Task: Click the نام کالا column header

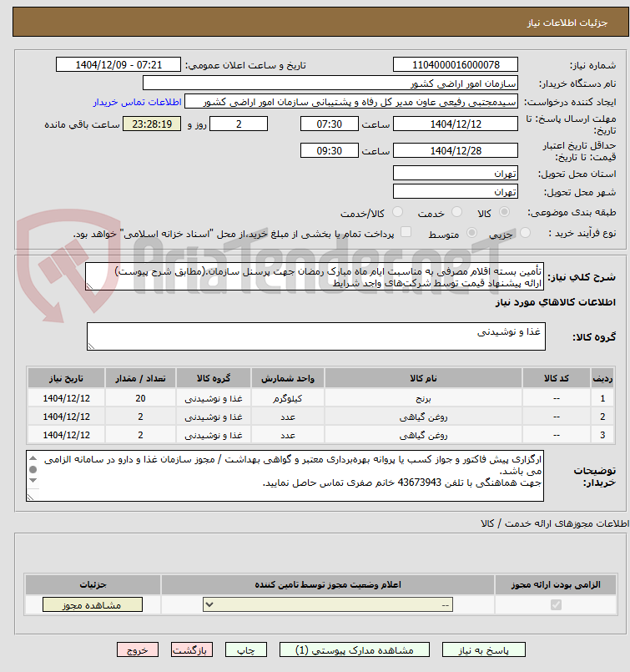Action: coord(423,378)
